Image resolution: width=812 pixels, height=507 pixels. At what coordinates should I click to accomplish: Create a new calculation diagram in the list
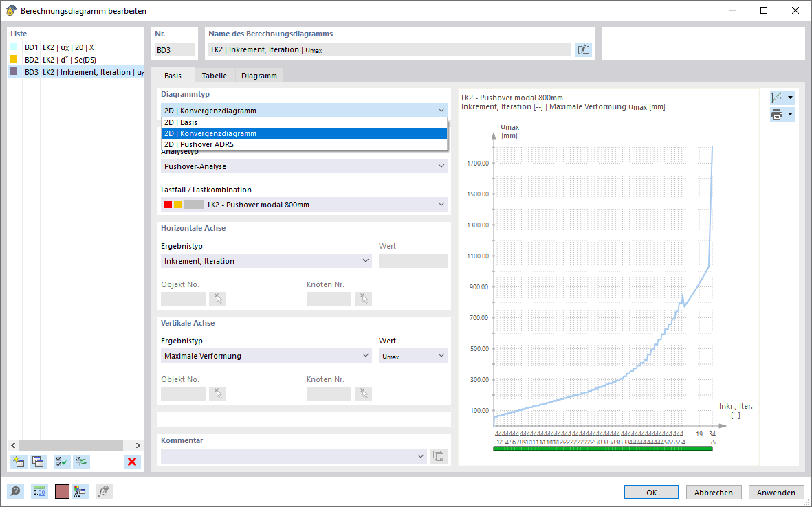coord(19,462)
